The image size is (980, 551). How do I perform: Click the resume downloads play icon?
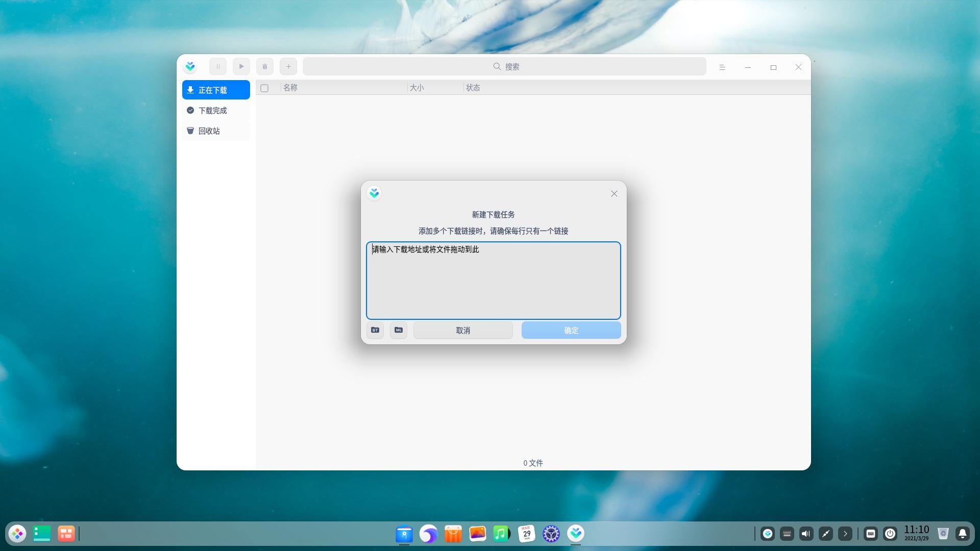pyautogui.click(x=241, y=66)
